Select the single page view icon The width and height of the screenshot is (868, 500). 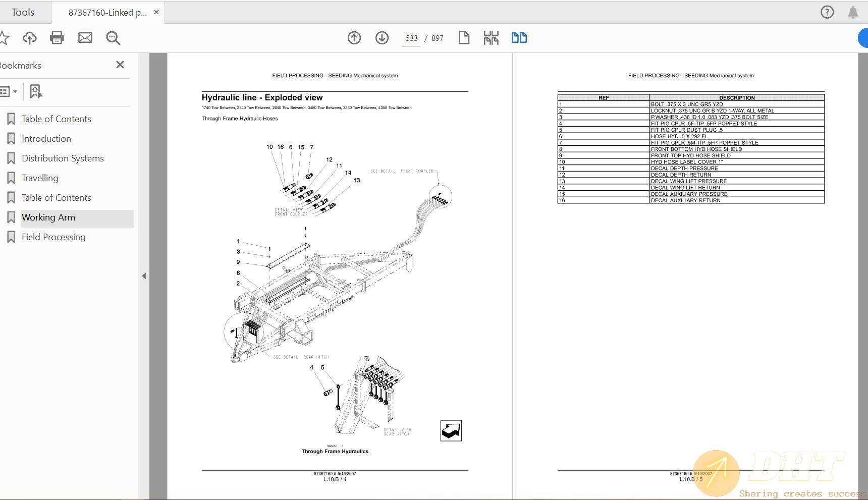coord(464,37)
